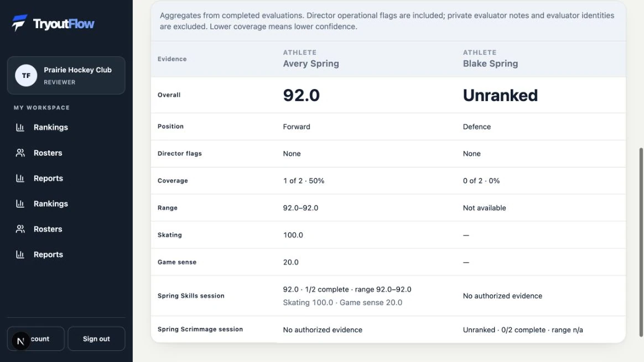Open the Account button
644x362 pixels.
click(36, 339)
